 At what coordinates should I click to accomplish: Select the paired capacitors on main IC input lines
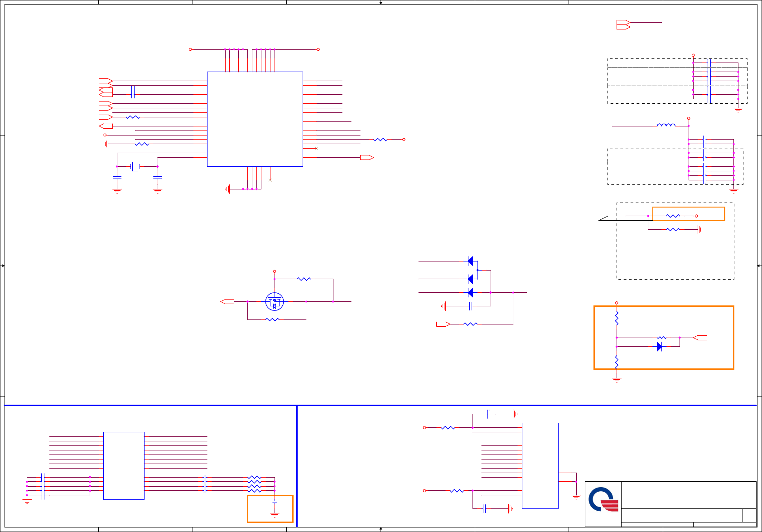(133, 92)
